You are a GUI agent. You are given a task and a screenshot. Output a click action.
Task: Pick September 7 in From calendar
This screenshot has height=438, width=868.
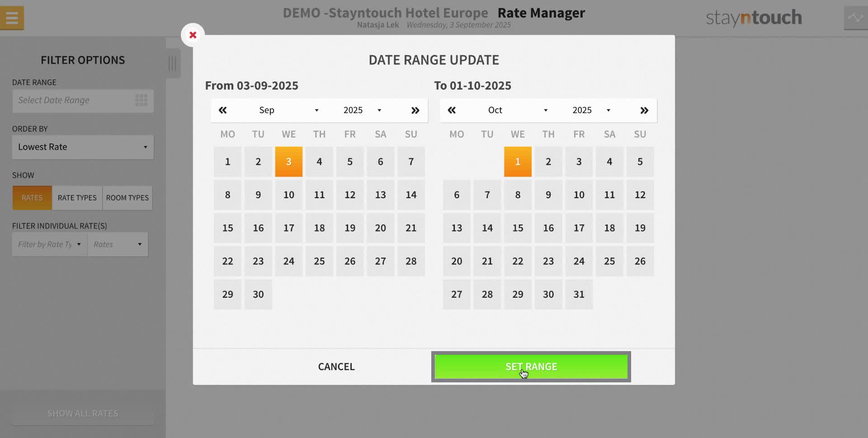pyautogui.click(x=411, y=162)
